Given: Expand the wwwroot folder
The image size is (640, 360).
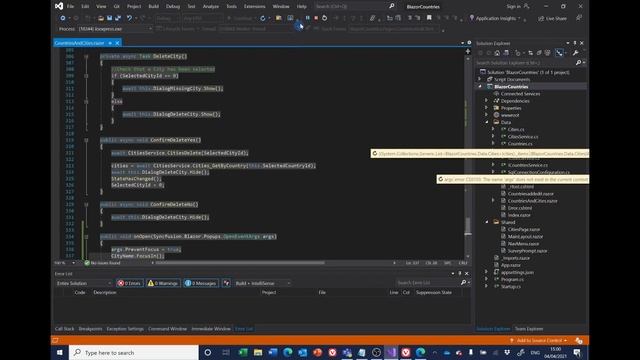Looking at the screenshot, I should coord(486,115).
